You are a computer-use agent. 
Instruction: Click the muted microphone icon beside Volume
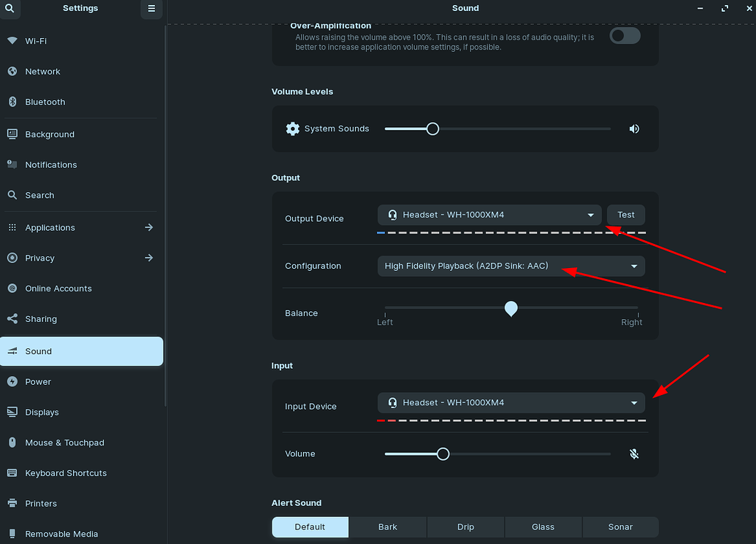point(634,454)
